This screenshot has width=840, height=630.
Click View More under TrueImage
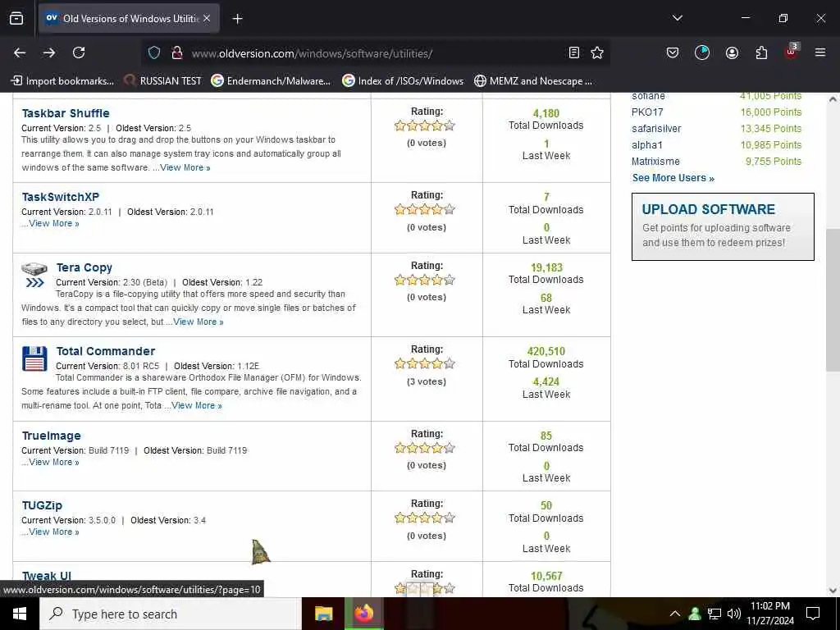(x=53, y=462)
